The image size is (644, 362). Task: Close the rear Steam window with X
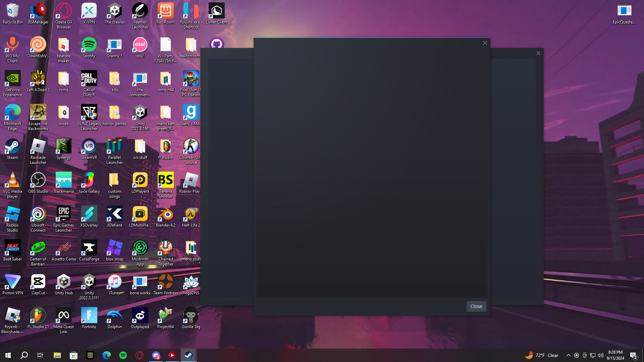[538, 53]
